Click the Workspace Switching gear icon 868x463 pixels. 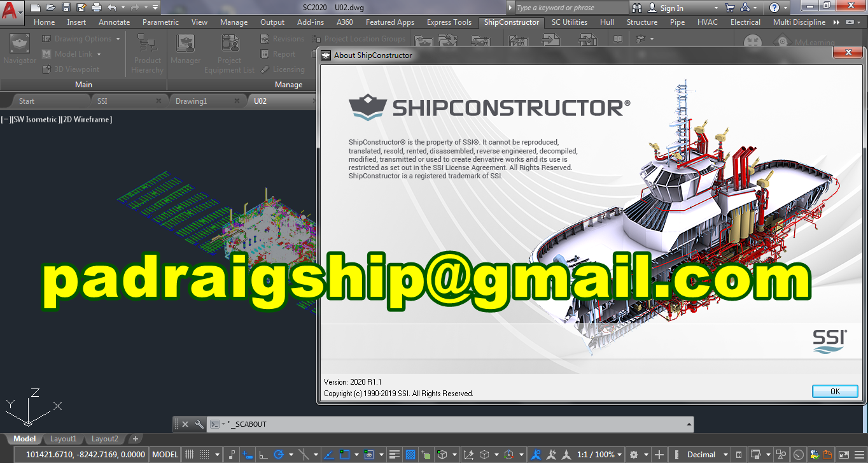pos(634,455)
